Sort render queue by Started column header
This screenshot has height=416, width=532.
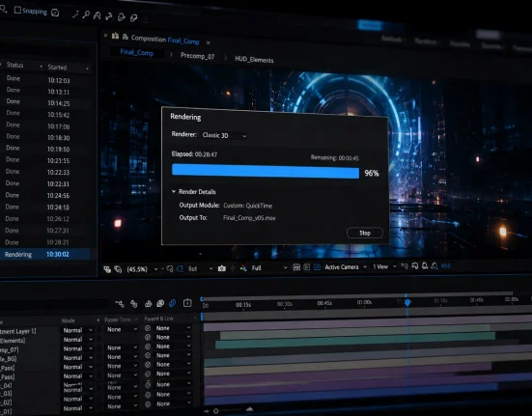[x=57, y=68]
